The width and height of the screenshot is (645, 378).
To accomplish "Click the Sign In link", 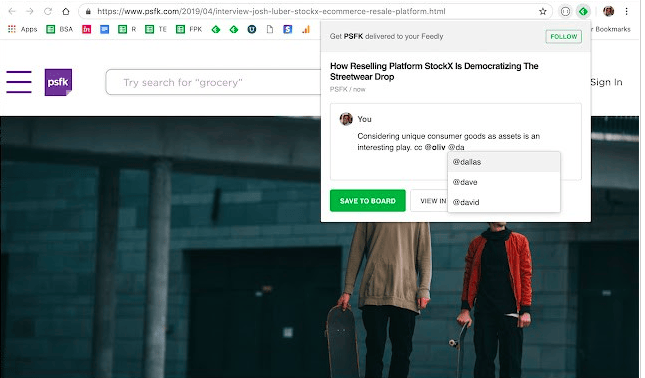I will pos(606,82).
